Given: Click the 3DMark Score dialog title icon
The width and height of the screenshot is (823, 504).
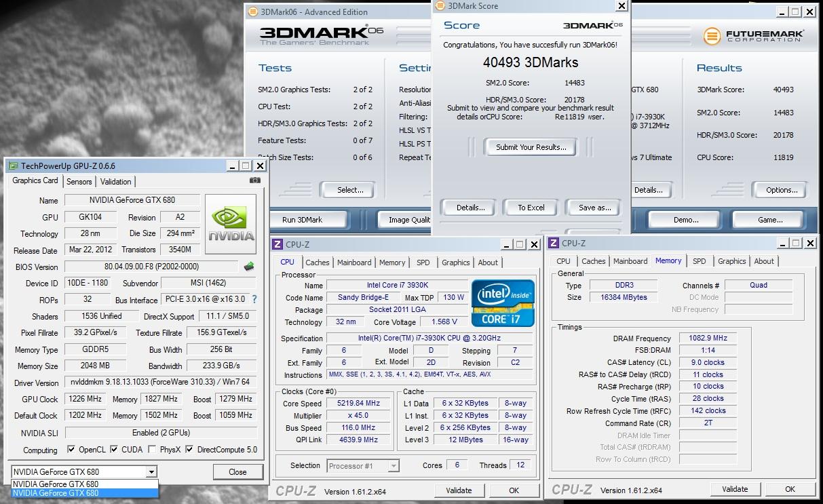Looking at the screenshot, I should (440, 5).
